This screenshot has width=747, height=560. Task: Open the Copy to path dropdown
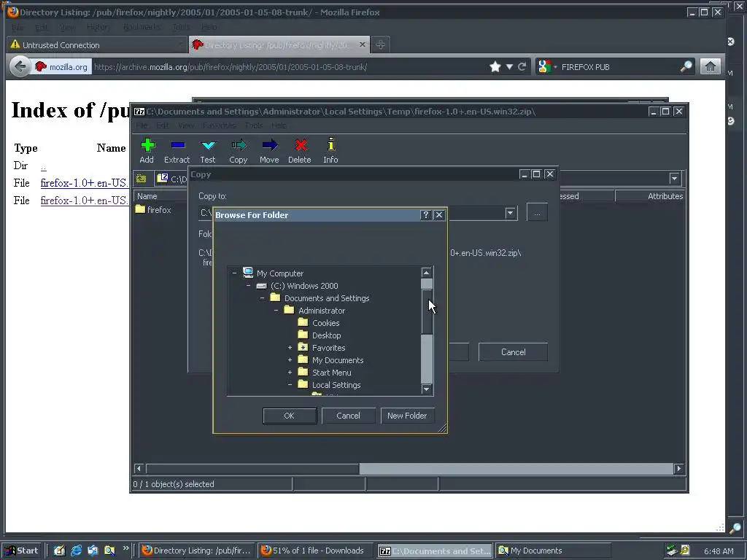tap(510, 212)
